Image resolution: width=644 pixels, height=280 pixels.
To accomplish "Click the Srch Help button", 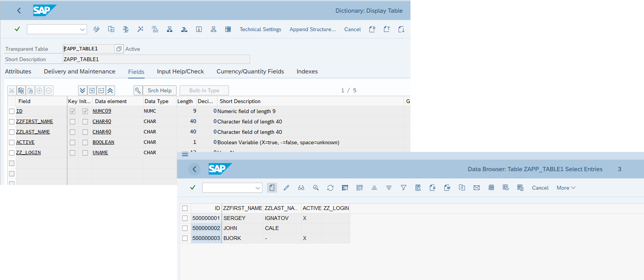I will (160, 90).
